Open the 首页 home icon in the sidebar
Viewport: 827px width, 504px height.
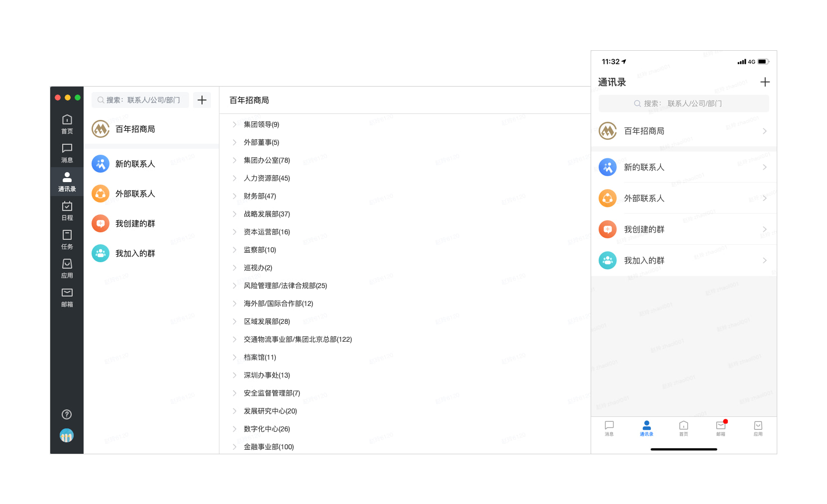(67, 124)
